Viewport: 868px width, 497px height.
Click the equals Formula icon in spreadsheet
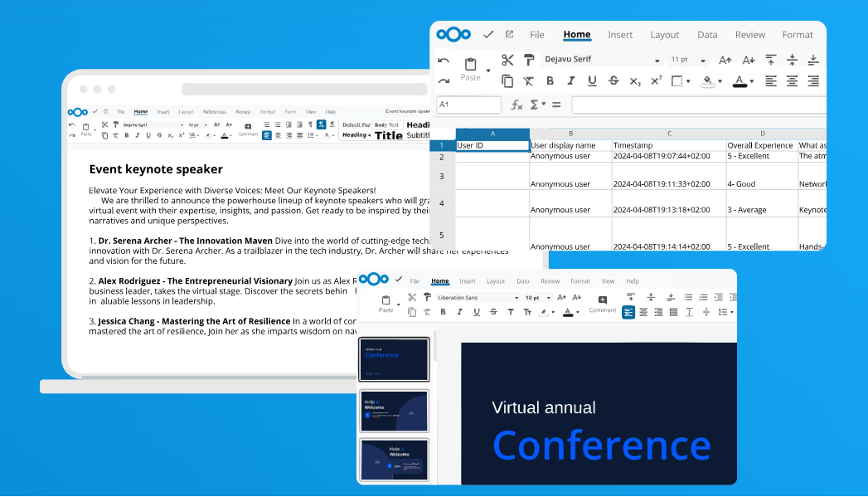556,105
